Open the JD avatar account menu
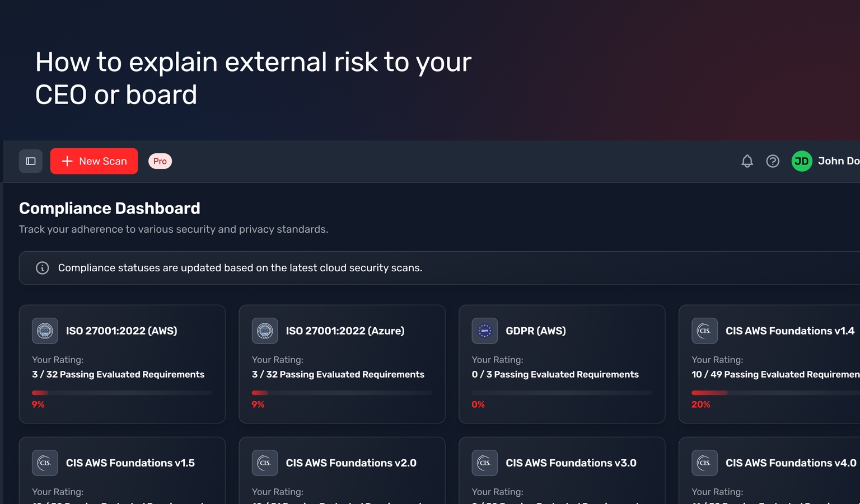The height and width of the screenshot is (504, 860). tap(801, 161)
